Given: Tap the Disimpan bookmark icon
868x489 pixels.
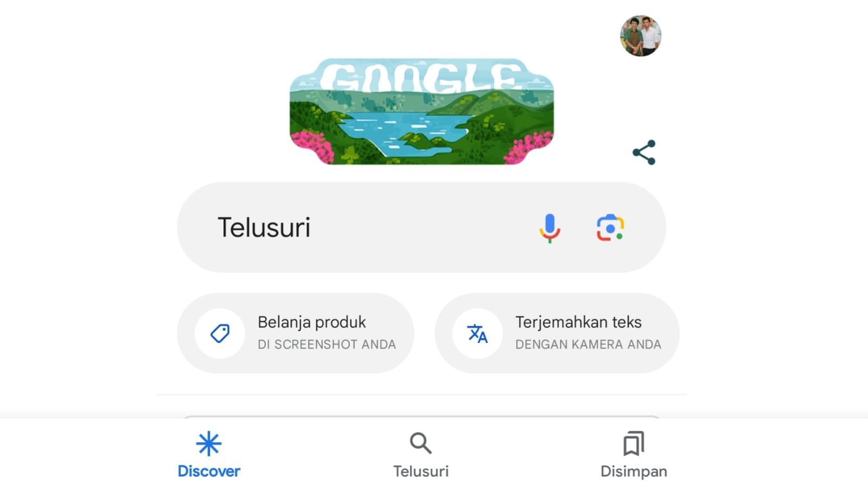Looking at the screenshot, I should click(634, 443).
